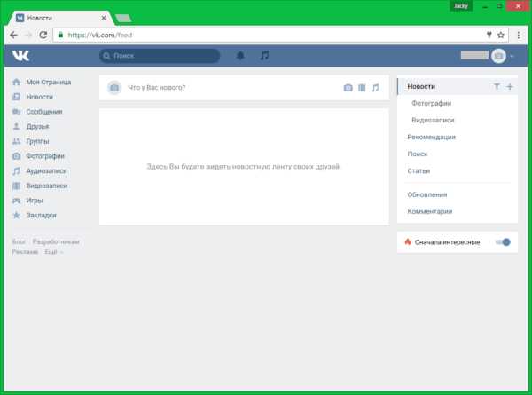Select Обновления in right panel
This screenshot has height=395, width=532.
(x=427, y=194)
